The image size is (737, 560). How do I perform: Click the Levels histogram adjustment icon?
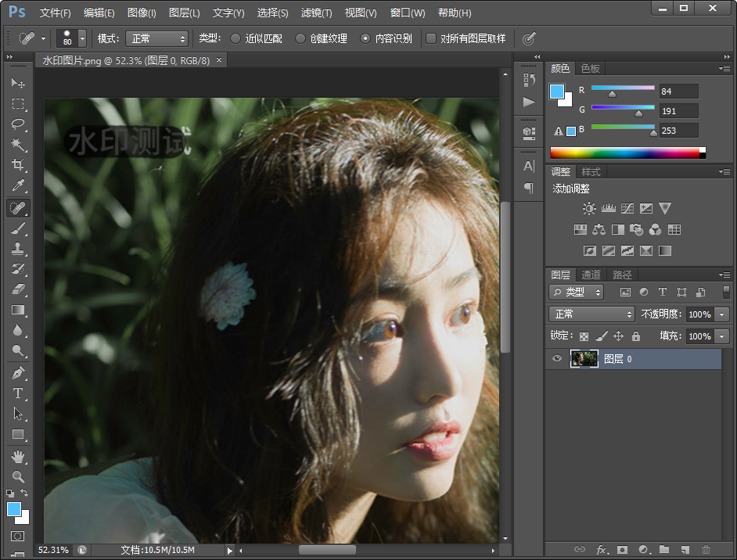(x=608, y=208)
